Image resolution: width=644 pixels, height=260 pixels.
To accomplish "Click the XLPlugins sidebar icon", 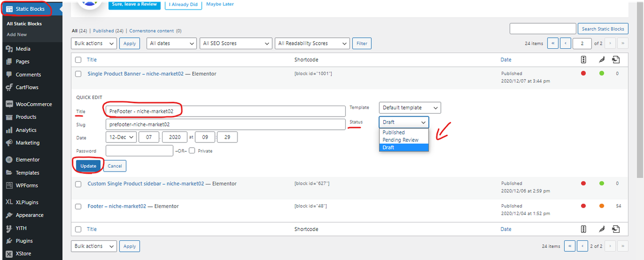I will pyautogui.click(x=9, y=202).
